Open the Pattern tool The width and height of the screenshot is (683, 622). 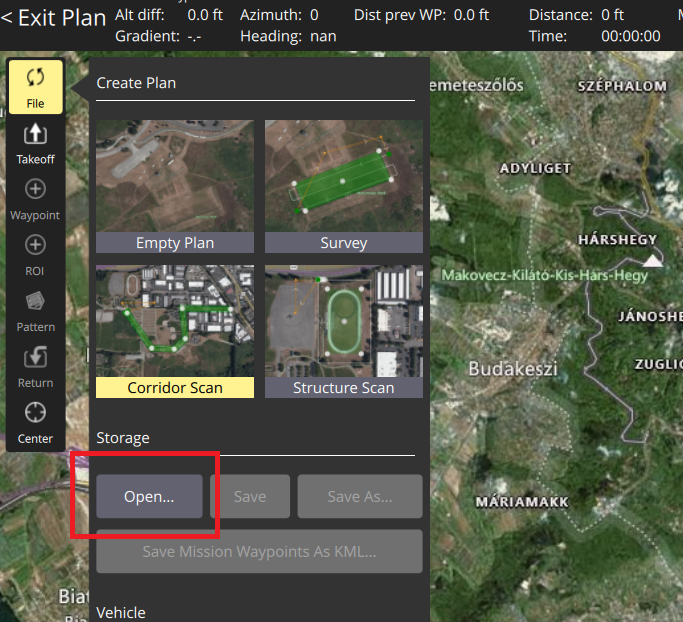click(35, 311)
